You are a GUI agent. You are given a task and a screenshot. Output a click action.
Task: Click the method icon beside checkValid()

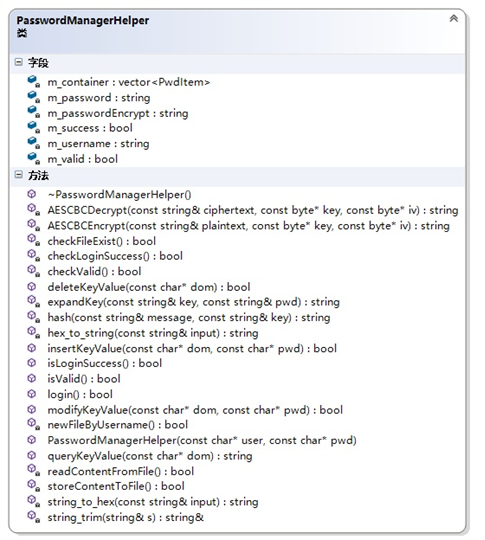point(33,271)
